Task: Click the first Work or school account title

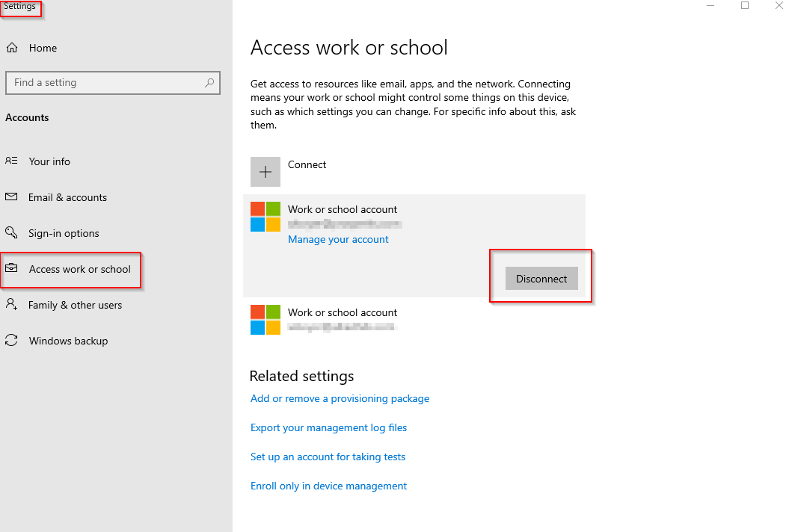Action: [x=343, y=209]
